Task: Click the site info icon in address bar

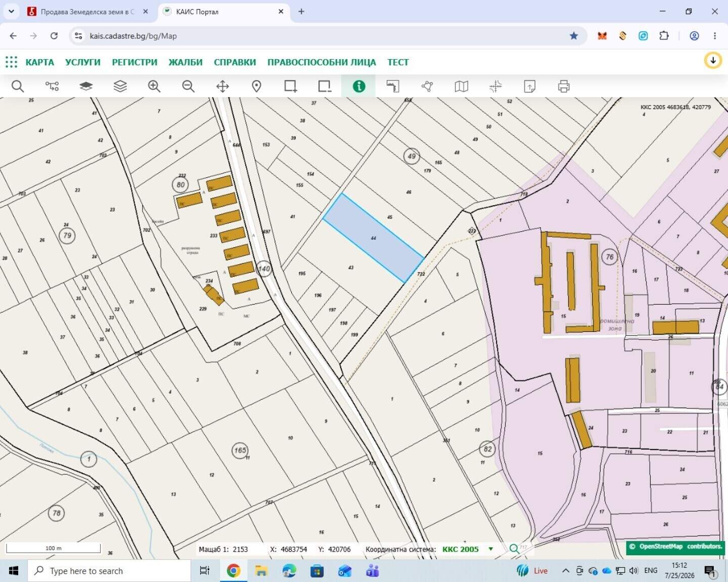Action: (x=78, y=36)
